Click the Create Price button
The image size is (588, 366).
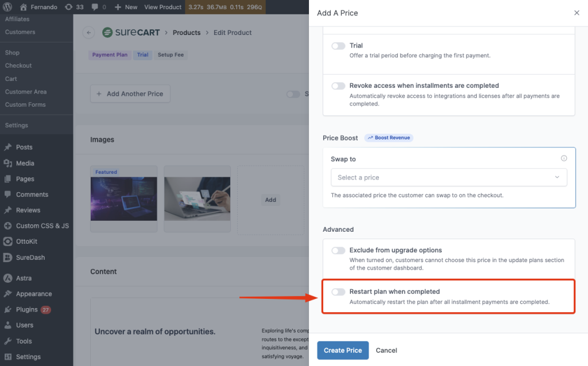tap(343, 351)
